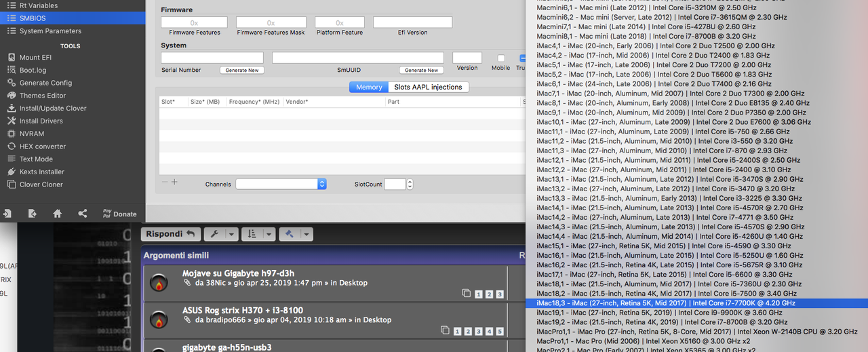Click the Efi Version input field
868x352 pixels.
pyautogui.click(x=412, y=22)
